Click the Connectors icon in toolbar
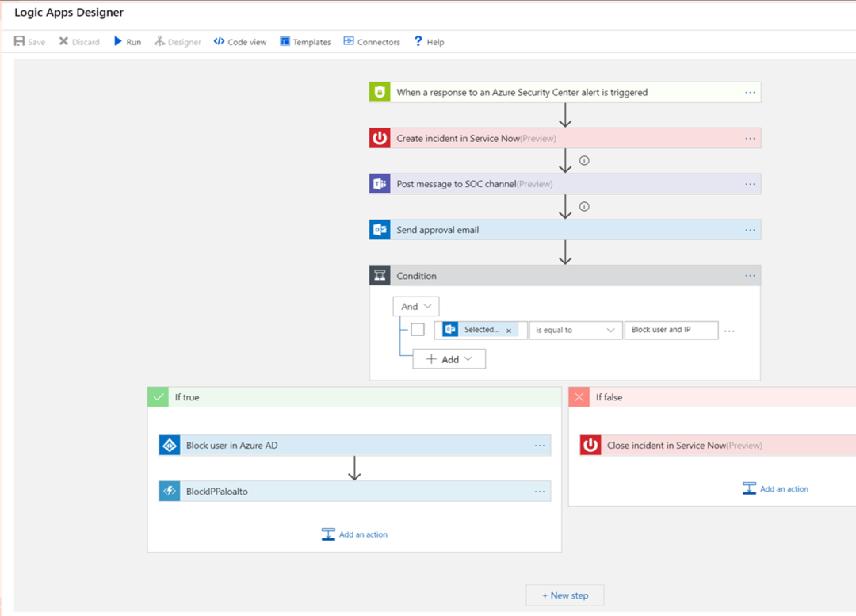This screenshot has height=616, width=856. tap(349, 41)
